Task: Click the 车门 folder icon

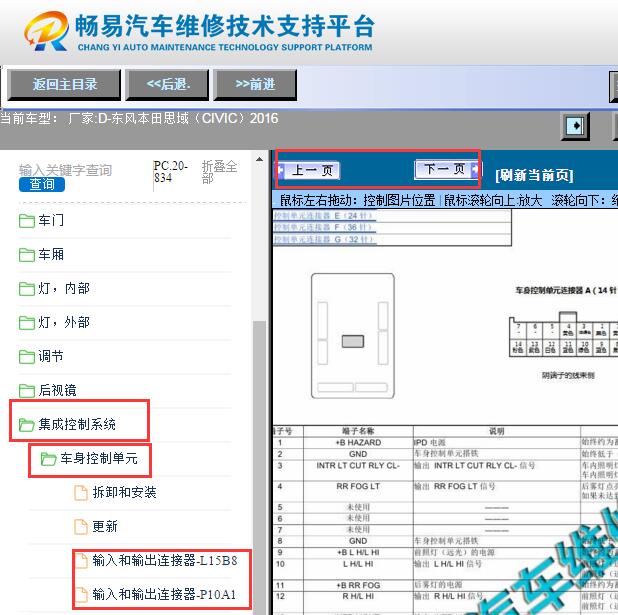Action: [27, 221]
